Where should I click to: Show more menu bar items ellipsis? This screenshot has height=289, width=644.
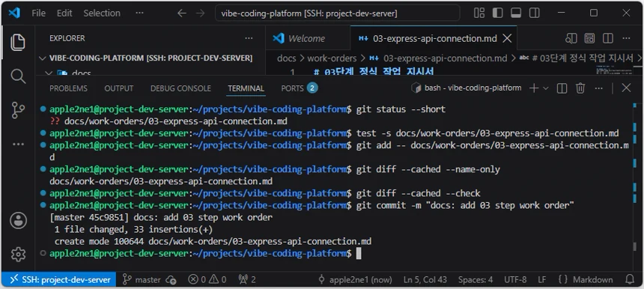(x=139, y=13)
